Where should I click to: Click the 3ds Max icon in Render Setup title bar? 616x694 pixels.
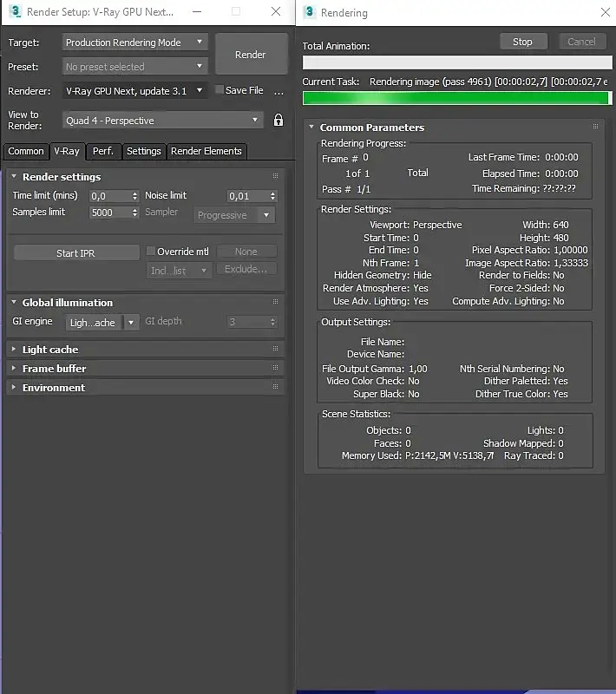(15, 11)
